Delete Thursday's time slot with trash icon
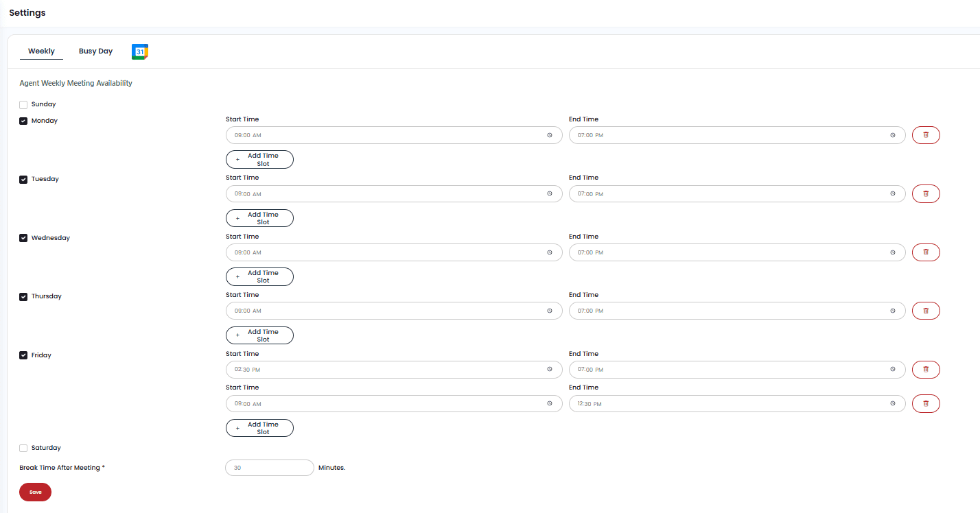The height and width of the screenshot is (513, 980). pos(926,311)
